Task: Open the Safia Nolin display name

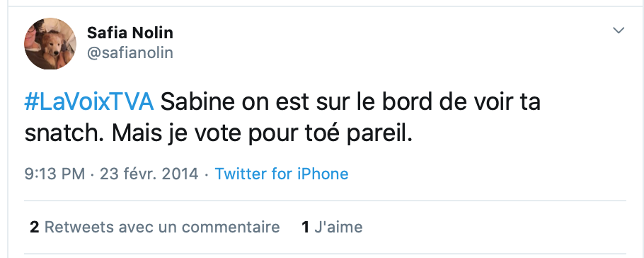Action: tap(130, 33)
